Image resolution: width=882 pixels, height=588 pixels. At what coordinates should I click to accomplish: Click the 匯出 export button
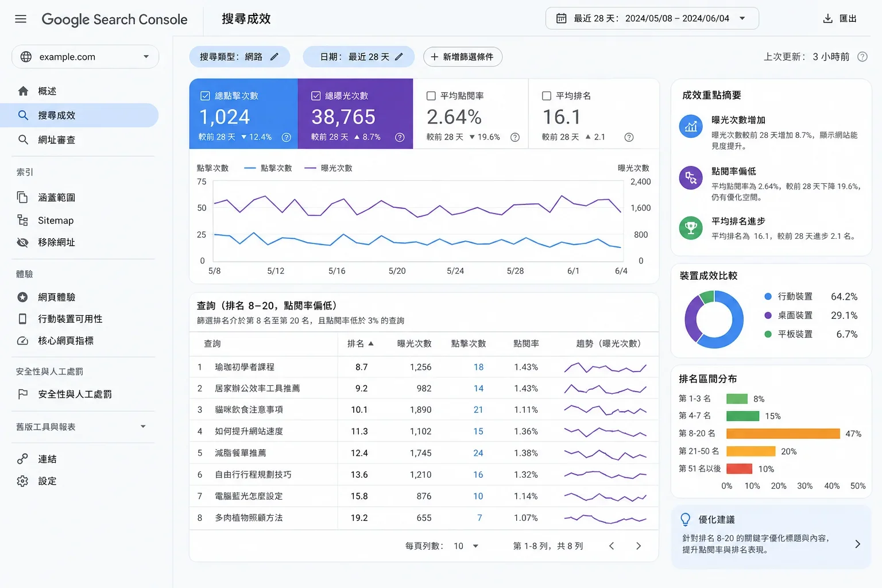(x=840, y=18)
